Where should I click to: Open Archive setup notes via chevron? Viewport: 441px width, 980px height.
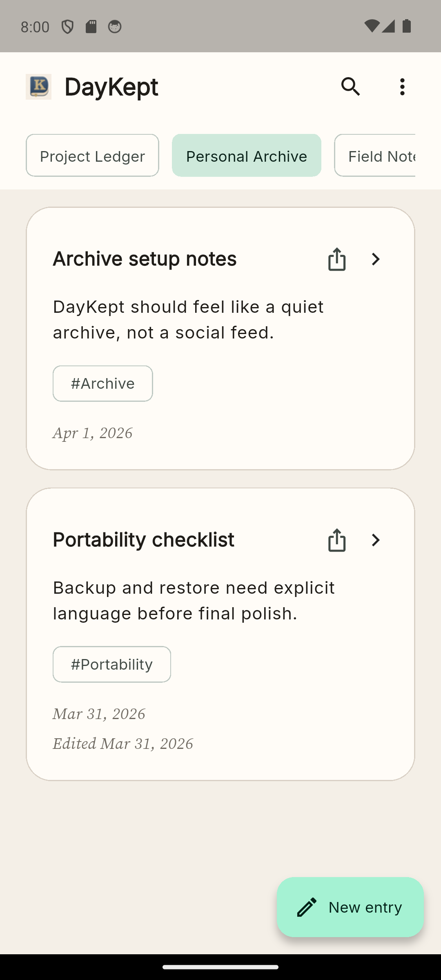point(375,259)
